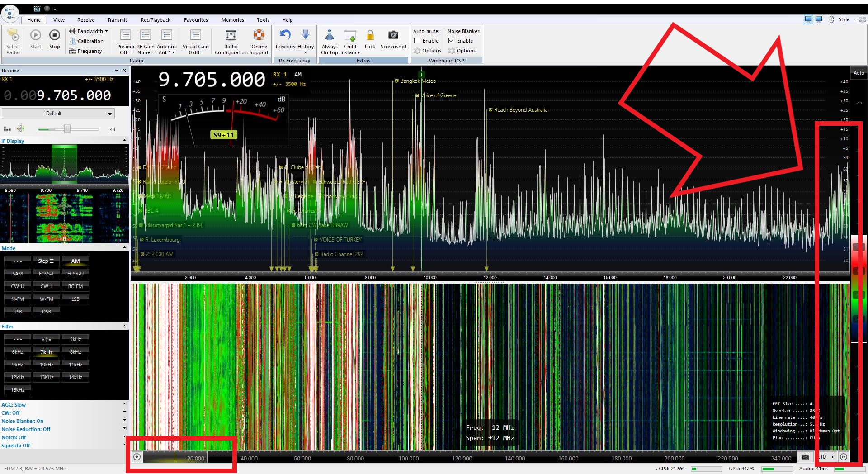
Task: Expand the Bandwidth dropdown menu
Action: 89,31
